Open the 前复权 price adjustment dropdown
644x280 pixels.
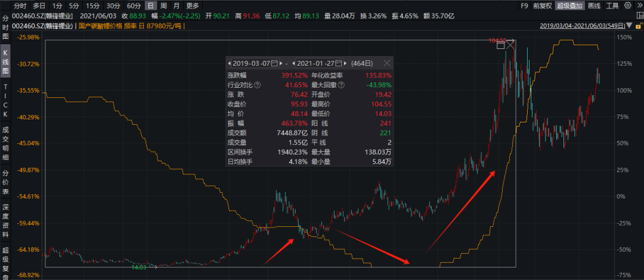point(542,6)
